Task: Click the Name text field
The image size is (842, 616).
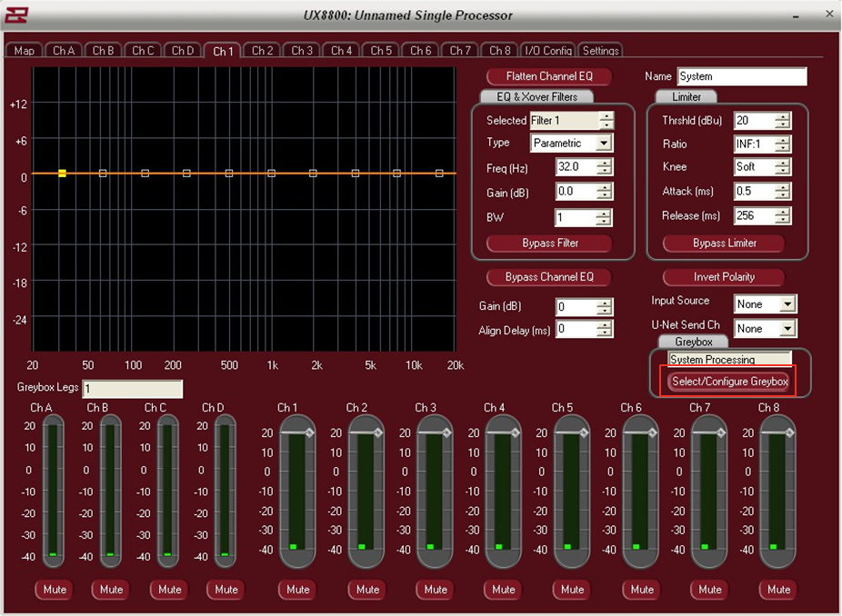Action: pyautogui.click(x=742, y=77)
